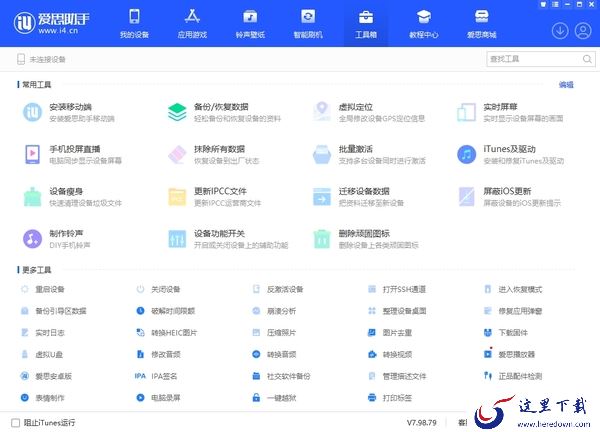Open the 删除顽固图标 trash icon
The width and height of the screenshot is (600, 432).
coord(322,239)
